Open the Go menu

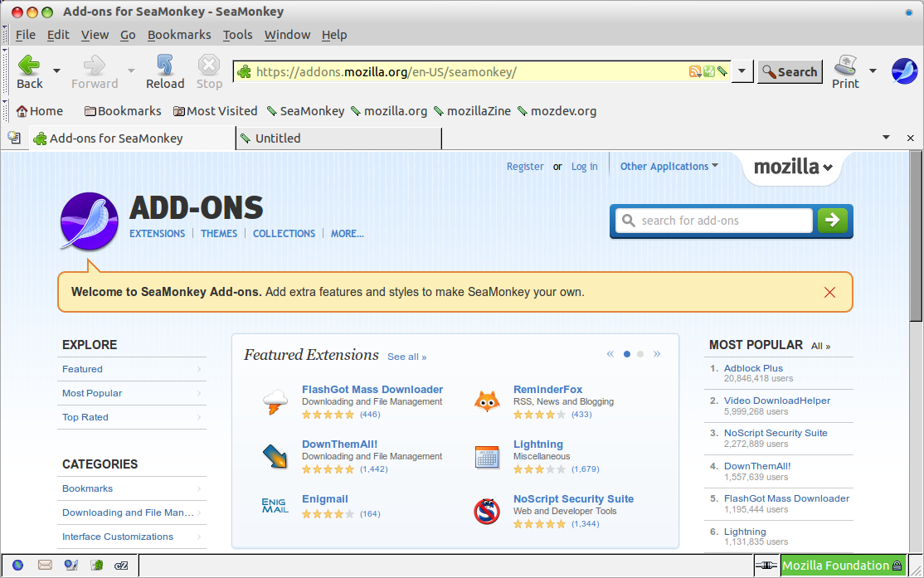(128, 35)
